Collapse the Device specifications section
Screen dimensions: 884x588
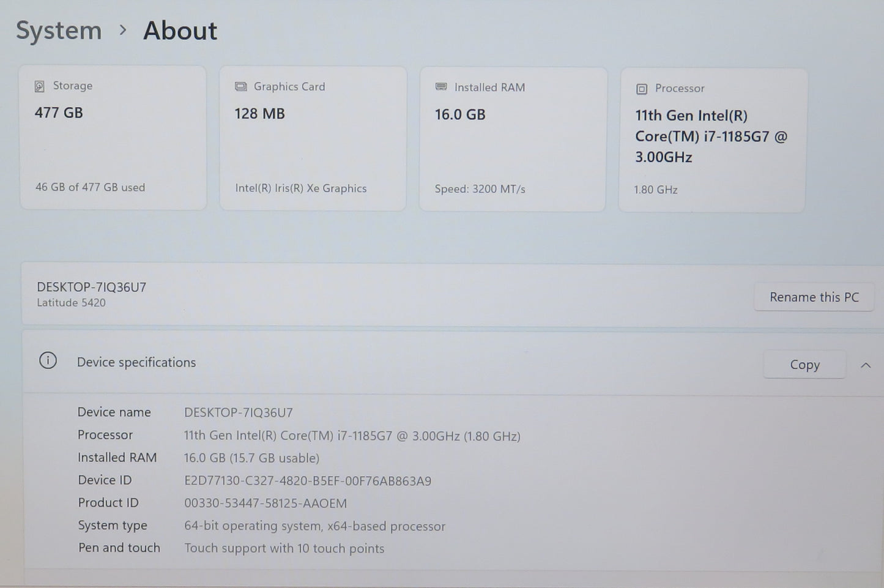pyautogui.click(x=866, y=365)
